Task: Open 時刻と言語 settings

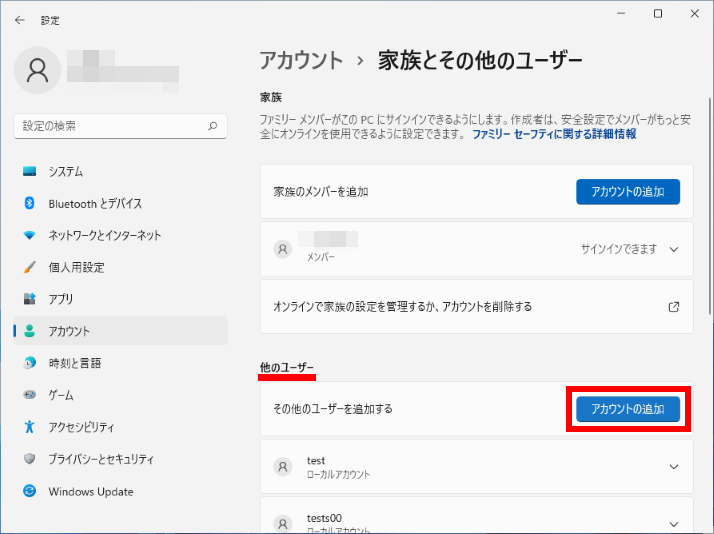Action: [121, 363]
